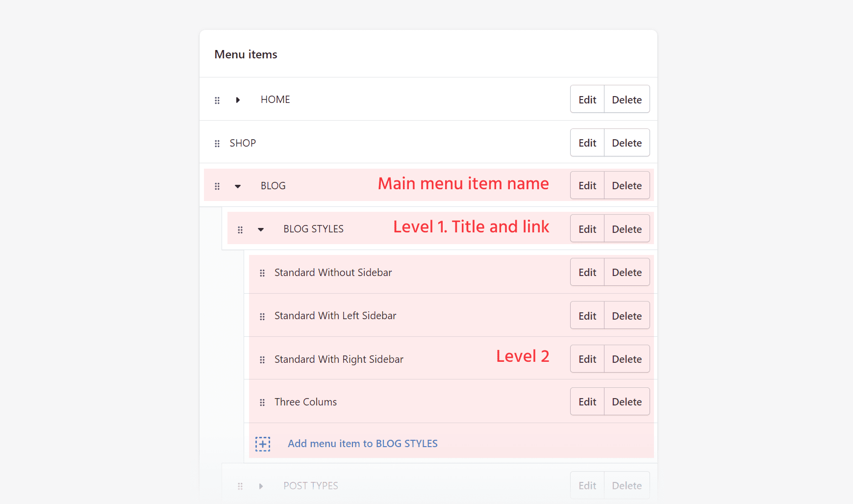Grab the drag handle next to BLOG
The image size is (853, 504).
click(217, 186)
